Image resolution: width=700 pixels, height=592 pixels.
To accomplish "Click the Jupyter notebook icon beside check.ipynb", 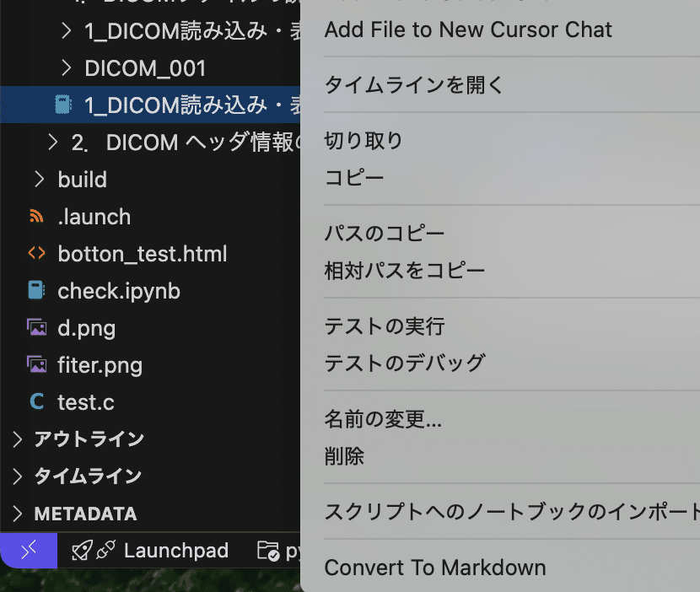I will coord(35,290).
